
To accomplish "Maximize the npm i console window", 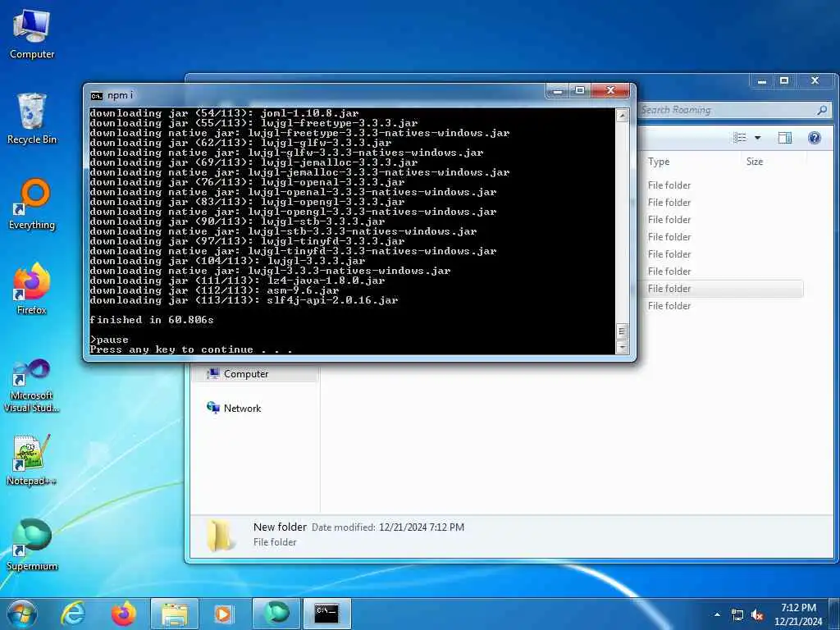I will click(x=580, y=90).
